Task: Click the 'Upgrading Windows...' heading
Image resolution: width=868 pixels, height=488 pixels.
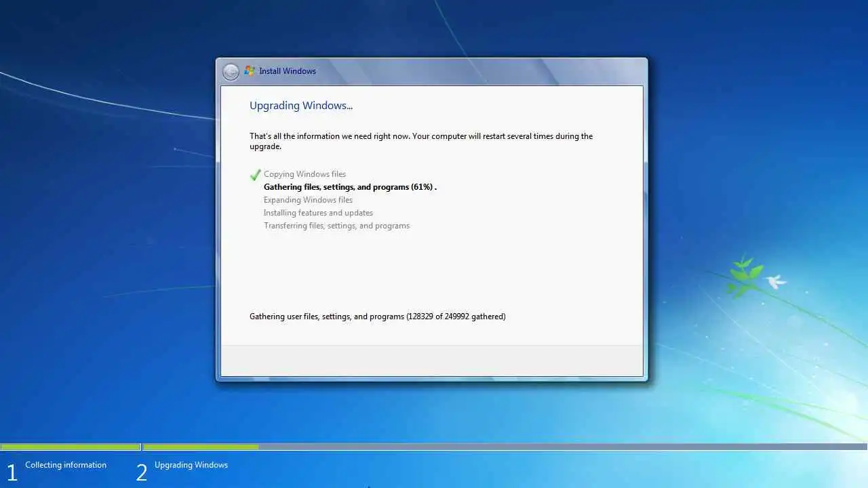Action: [x=301, y=106]
